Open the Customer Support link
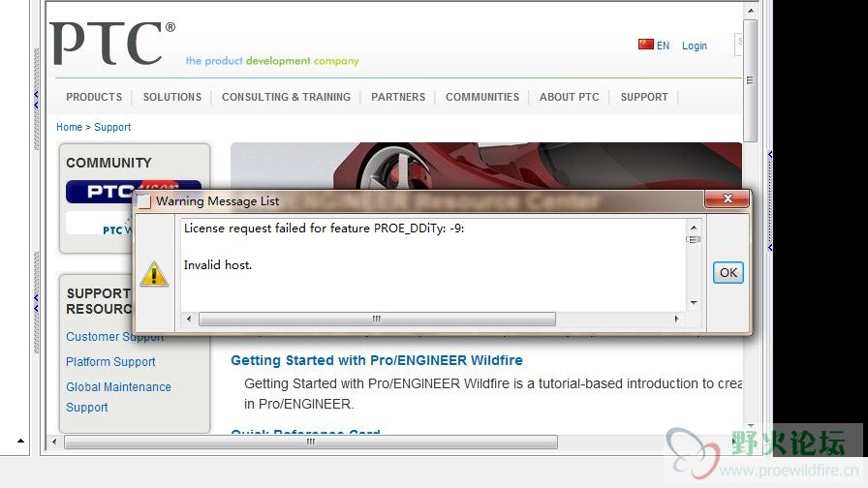This screenshot has width=868, height=488. (114, 336)
